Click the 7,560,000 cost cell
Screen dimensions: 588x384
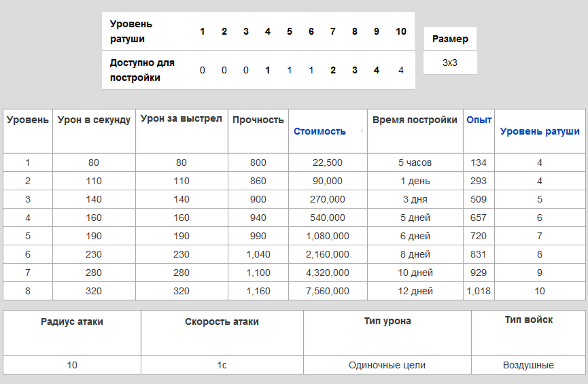(328, 291)
